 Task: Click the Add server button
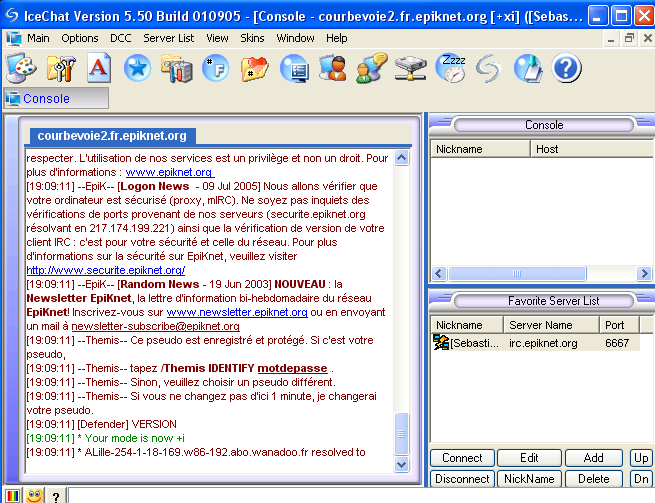click(594, 458)
